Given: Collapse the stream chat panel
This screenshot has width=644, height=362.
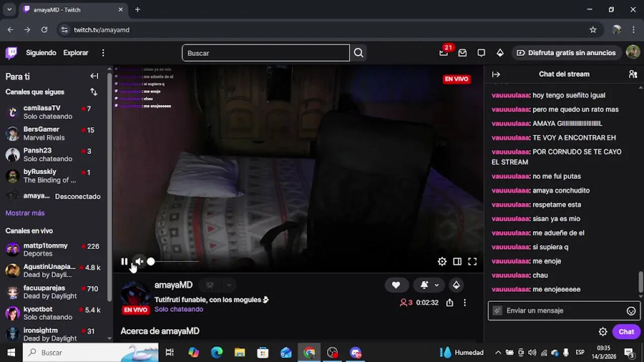Looking at the screenshot, I should (x=496, y=74).
